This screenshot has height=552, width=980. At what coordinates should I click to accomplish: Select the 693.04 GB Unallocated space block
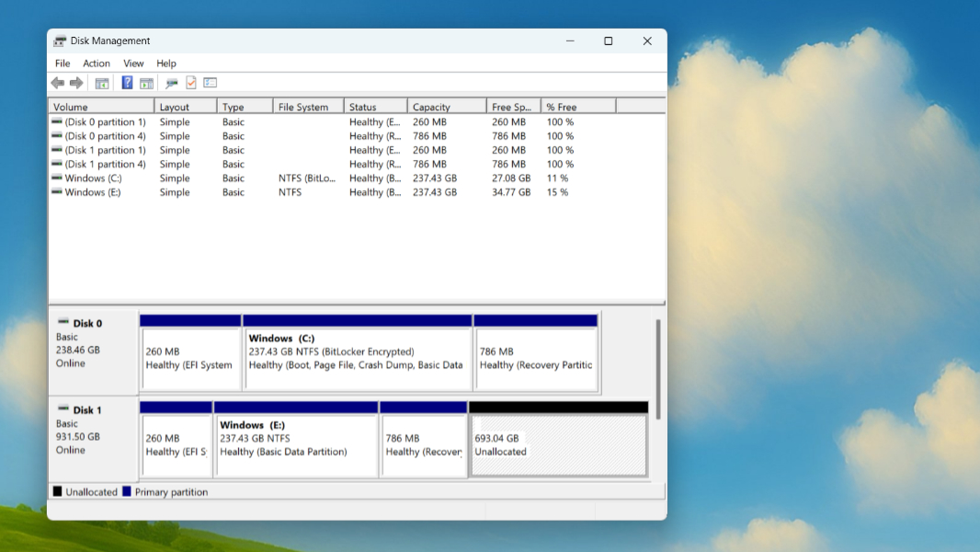pyautogui.click(x=558, y=445)
